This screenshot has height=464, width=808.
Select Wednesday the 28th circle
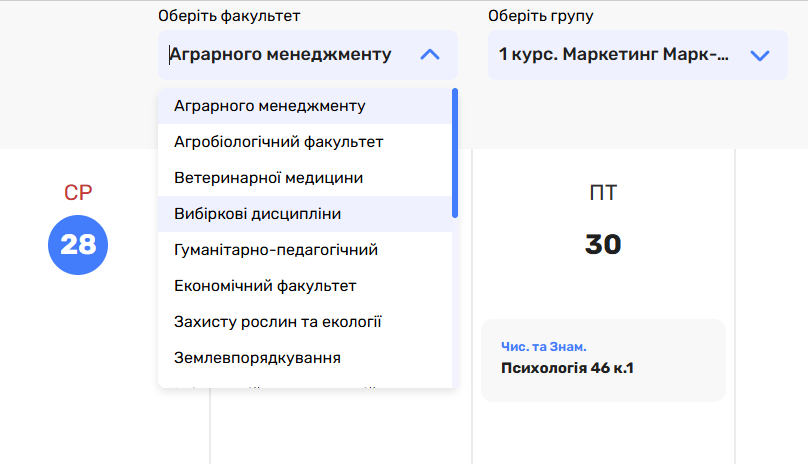pyautogui.click(x=78, y=245)
